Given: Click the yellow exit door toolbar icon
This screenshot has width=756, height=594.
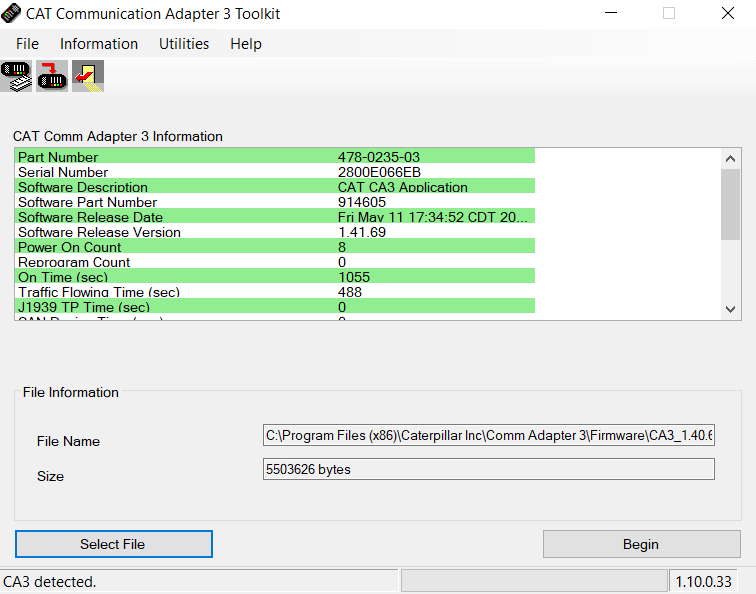Looking at the screenshot, I should pyautogui.click(x=88, y=76).
